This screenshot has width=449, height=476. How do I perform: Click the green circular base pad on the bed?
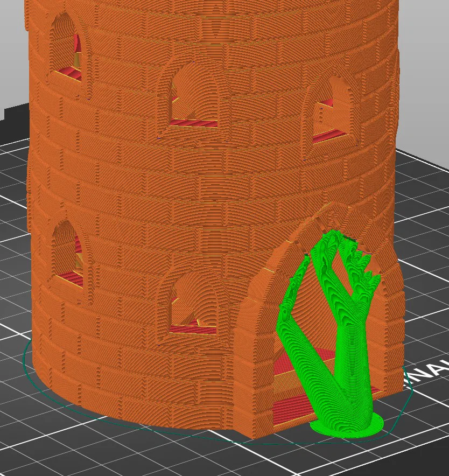[x=347, y=425]
